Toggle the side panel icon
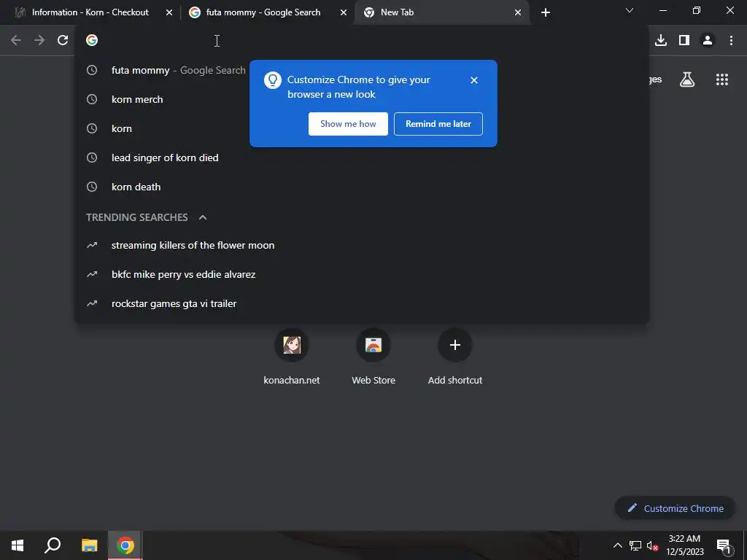 point(684,41)
